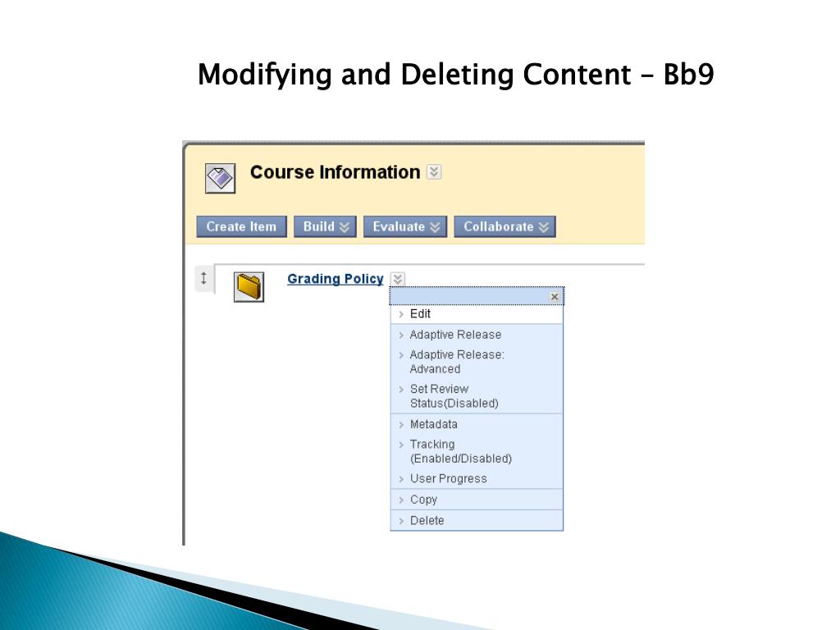The width and height of the screenshot is (840, 630).
Task: Open User Progress menu entry
Action: click(x=477, y=478)
